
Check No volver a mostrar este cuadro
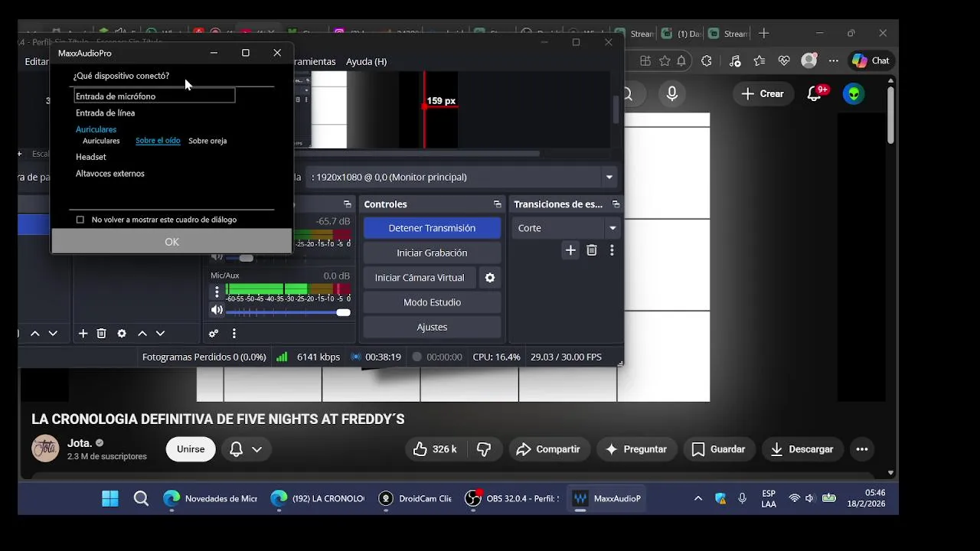click(x=80, y=220)
